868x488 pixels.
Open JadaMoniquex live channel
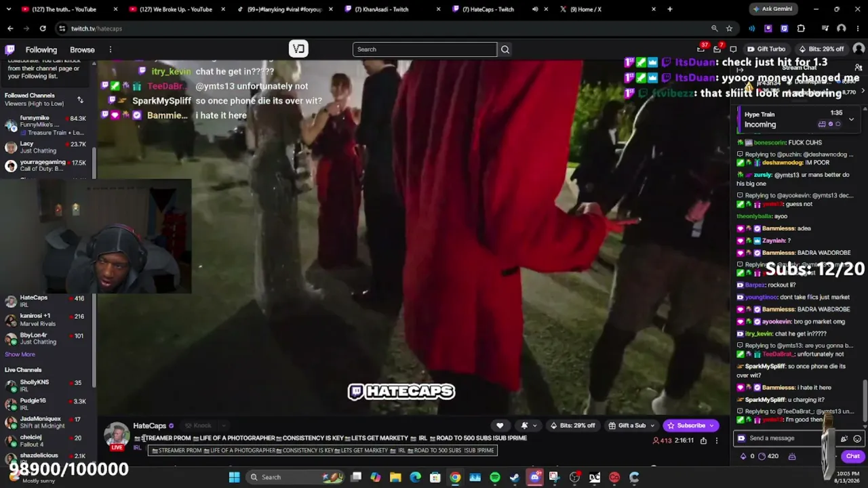click(x=45, y=422)
